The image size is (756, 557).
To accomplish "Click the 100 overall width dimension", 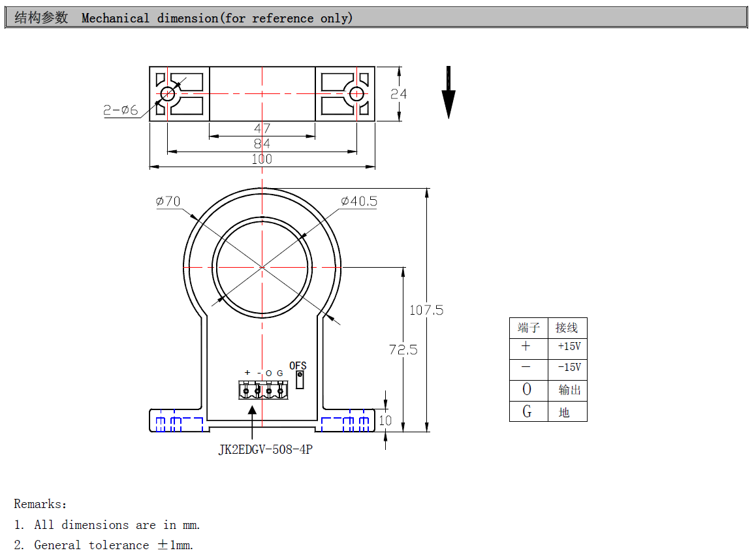I will point(262,159).
